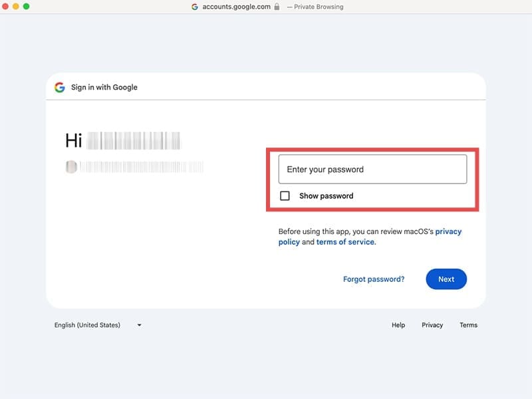Click the Google favicon in the address bar
Screen dimensions: 532x399
click(194, 7)
